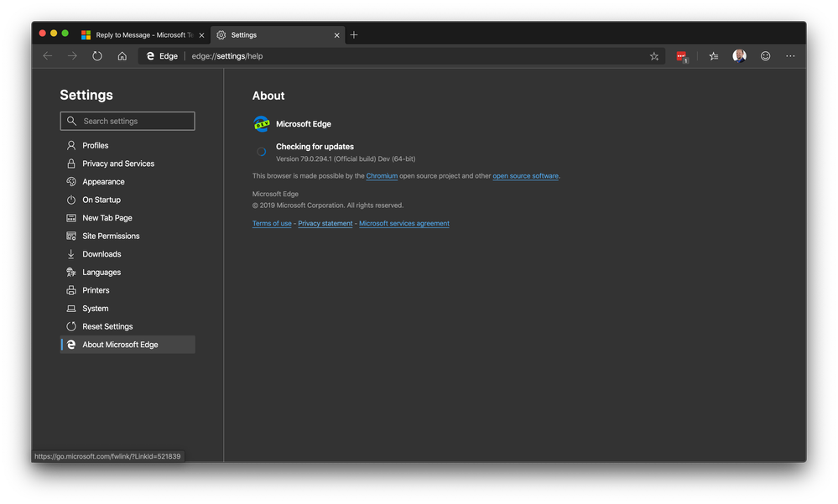Screen dimensions: 838x504
Task: Click the Checking for updates spinner
Action: point(262,153)
